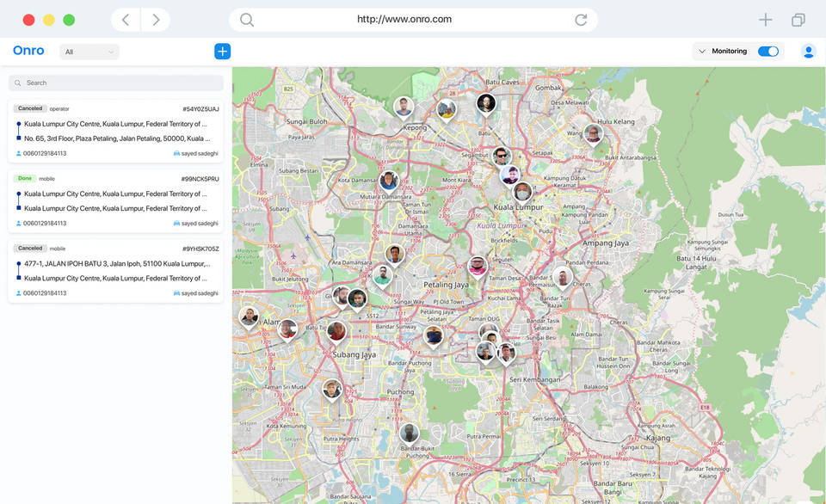Viewport: 826px width, 504px height.
Task: Select driver marker at Bandar Bukit Puchong
Action: [409, 433]
